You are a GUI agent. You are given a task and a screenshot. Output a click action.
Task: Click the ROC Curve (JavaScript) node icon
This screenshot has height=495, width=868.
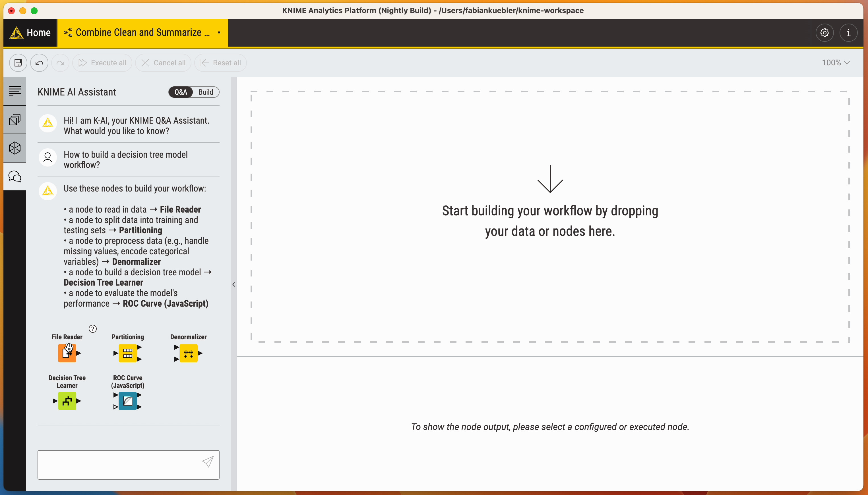pos(128,401)
